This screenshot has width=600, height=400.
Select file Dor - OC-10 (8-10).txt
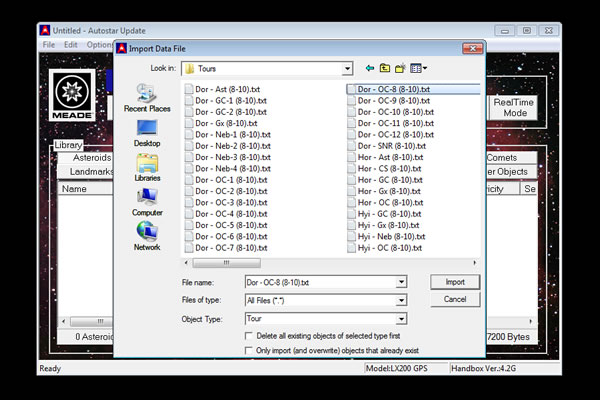[391, 112]
